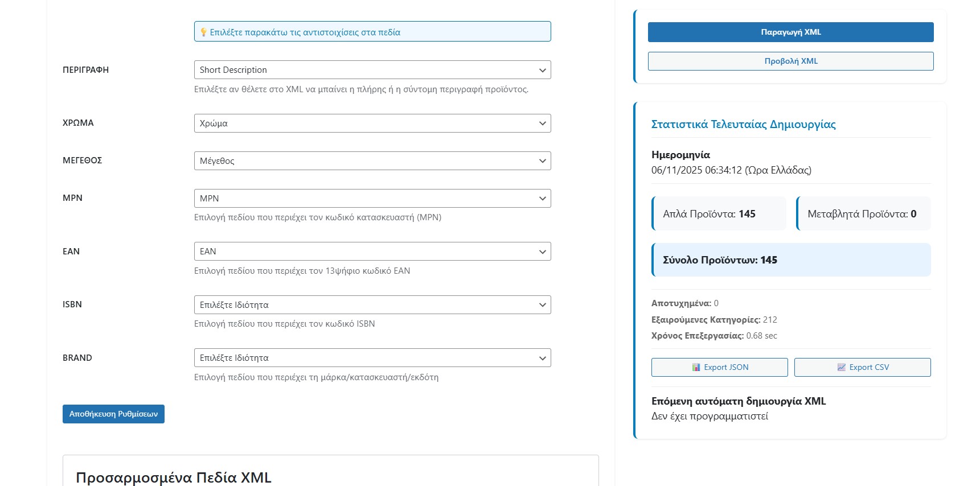Open the BRAND attribute dropdown
This screenshot has height=486, width=980.
pos(372,358)
